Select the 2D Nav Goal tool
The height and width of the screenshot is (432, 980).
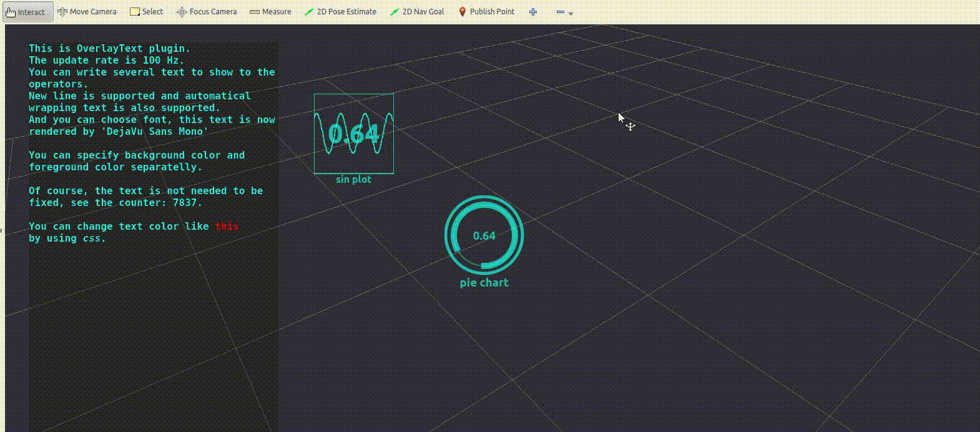coord(417,12)
